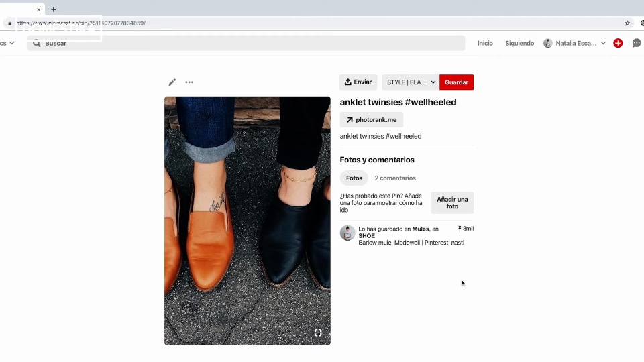This screenshot has width=644, height=362.
Task: Click the pinner profile avatar
Action: (x=347, y=233)
